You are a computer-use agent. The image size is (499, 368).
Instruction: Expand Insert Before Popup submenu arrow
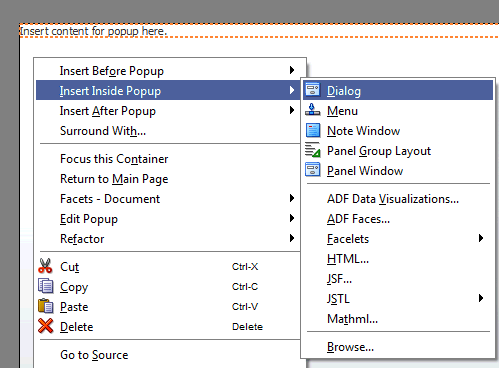(292, 70)
